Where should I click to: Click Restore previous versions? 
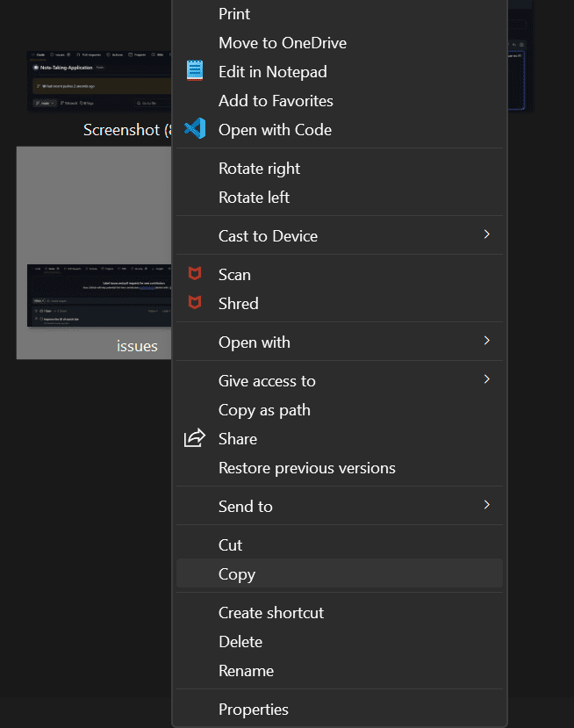pyautogui.click(x=306, y=468)
